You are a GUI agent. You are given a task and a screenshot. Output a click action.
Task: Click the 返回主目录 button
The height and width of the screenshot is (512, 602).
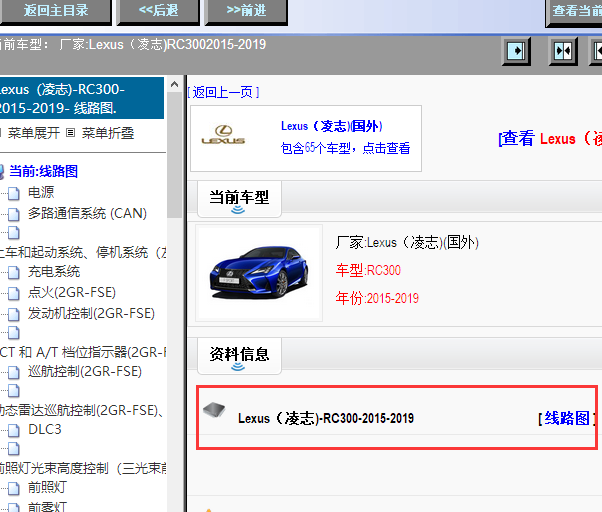click(x=56, y=11)
